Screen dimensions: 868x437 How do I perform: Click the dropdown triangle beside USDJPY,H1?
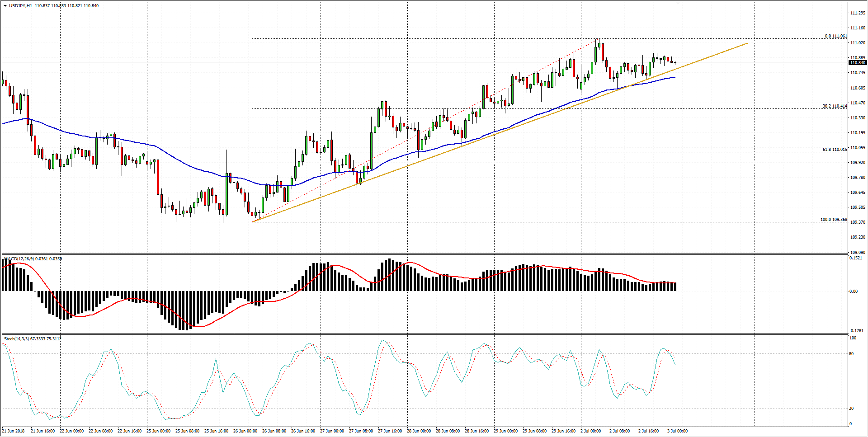[5, 6]
